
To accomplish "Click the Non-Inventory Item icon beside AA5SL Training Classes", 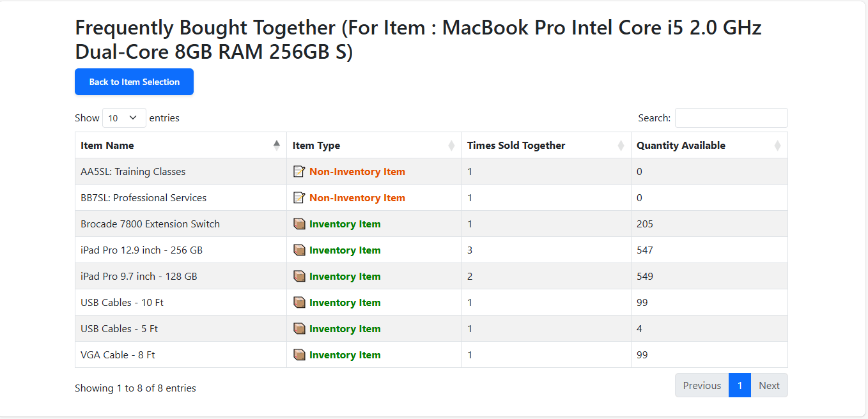I will [x=300, y=171].
